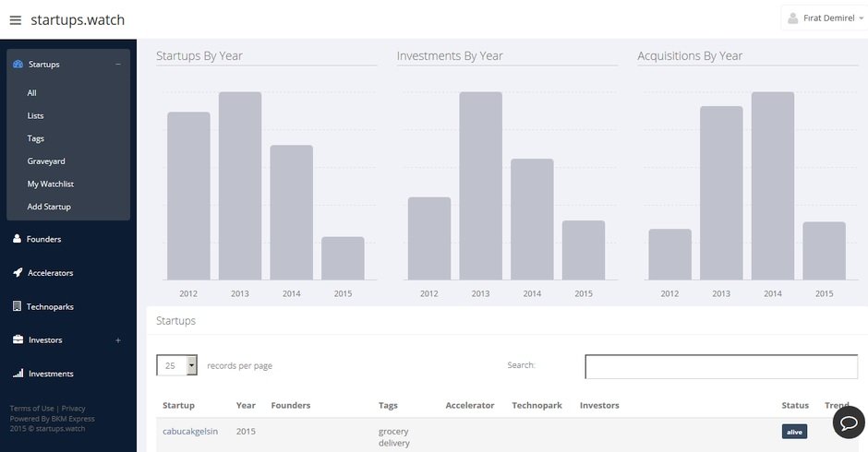Screen dimensions: 868x452
Task: Open the chat bubble widget
Action: click(848, 422)
